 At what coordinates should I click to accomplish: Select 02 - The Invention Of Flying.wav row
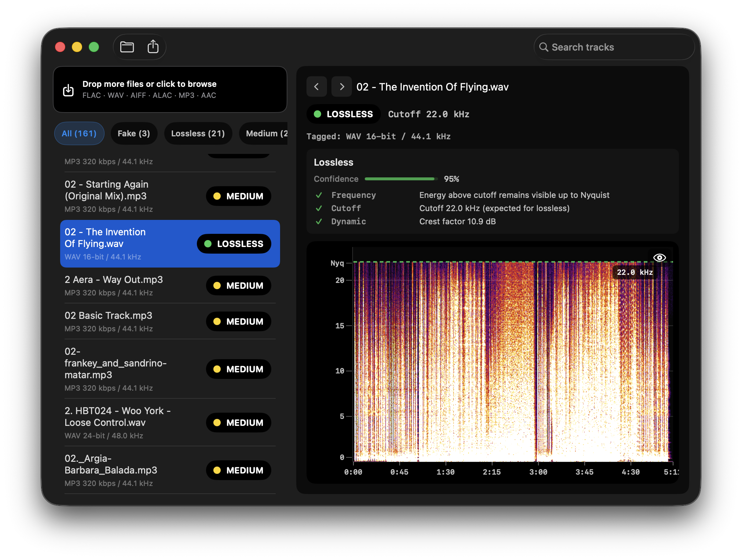[x=170, y=244]
